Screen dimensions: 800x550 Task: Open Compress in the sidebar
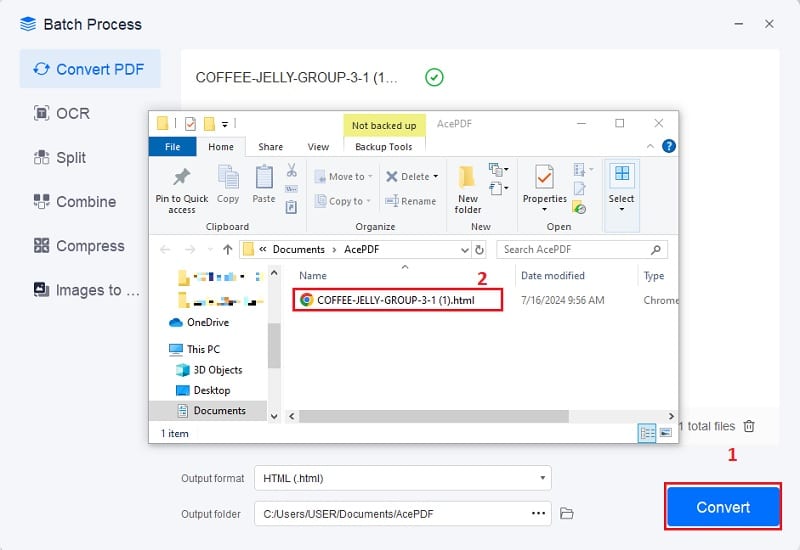click(x=80, y=246)
